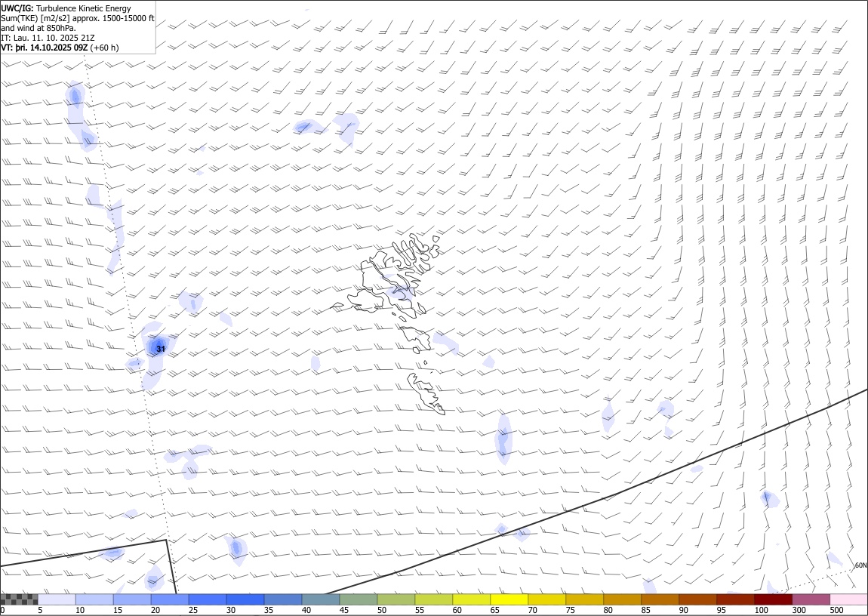Pick the light blue 10–15 legend swatch
The width and height of the screenshot is (868, 616).
tap(94, 599)
